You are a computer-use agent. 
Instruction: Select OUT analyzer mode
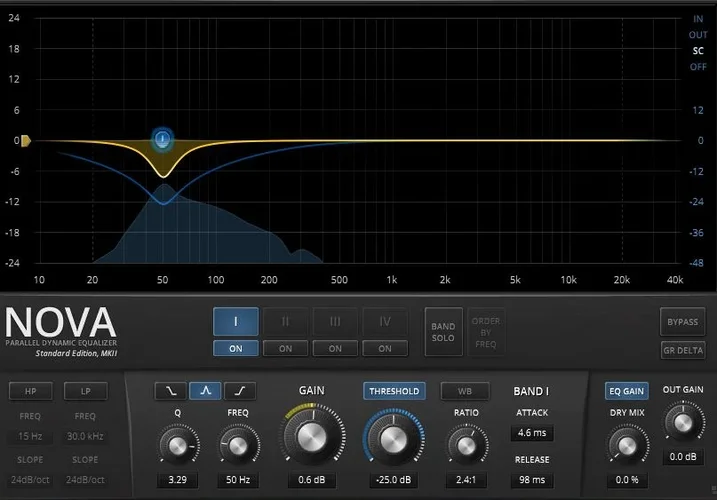[698, 35]
